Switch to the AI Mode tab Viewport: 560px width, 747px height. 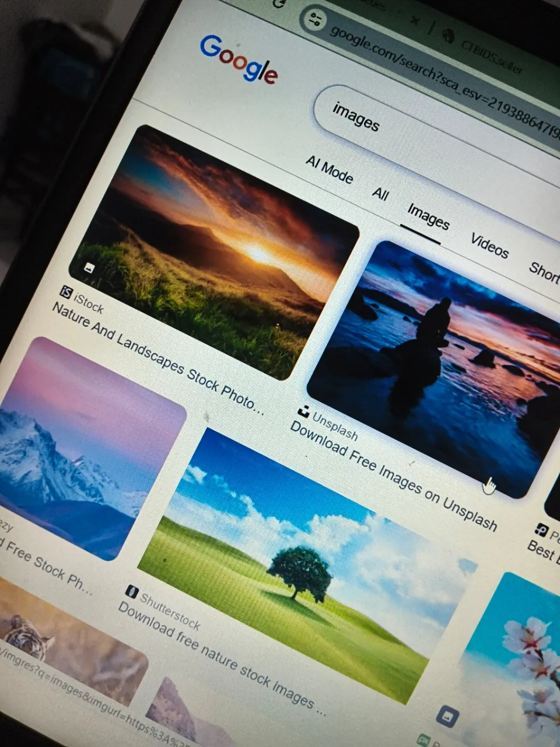click(x=330, y=170)
